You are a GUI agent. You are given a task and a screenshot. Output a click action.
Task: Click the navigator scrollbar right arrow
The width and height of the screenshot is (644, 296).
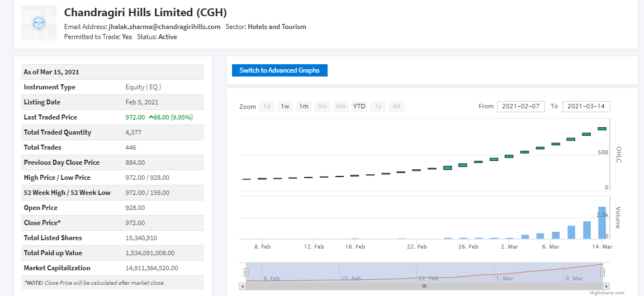607,286
